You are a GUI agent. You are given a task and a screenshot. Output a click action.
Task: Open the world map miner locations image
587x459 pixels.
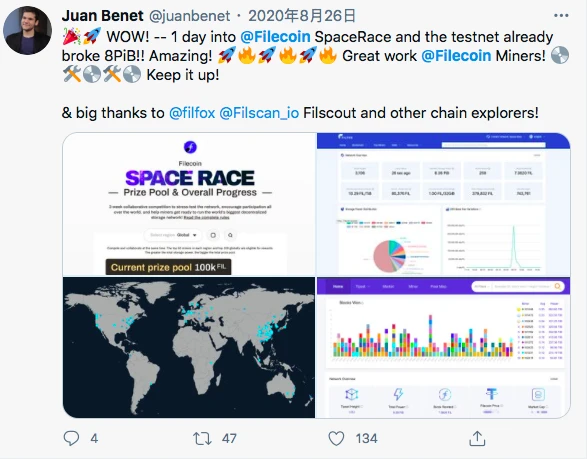tap(189, 347)
